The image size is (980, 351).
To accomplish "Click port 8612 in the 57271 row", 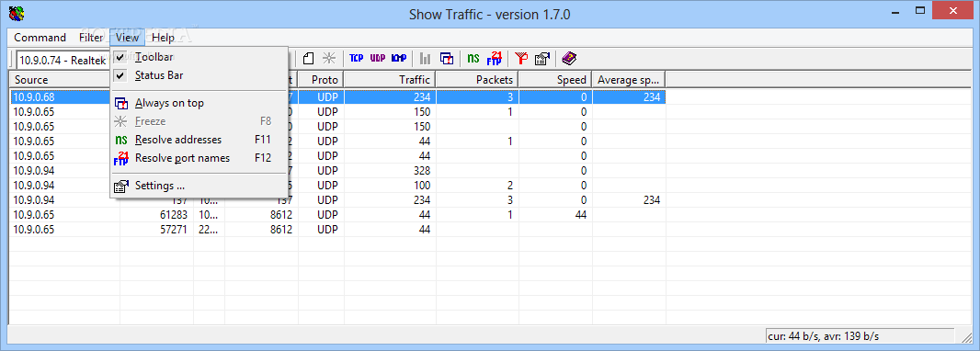I will click(280, 230).
